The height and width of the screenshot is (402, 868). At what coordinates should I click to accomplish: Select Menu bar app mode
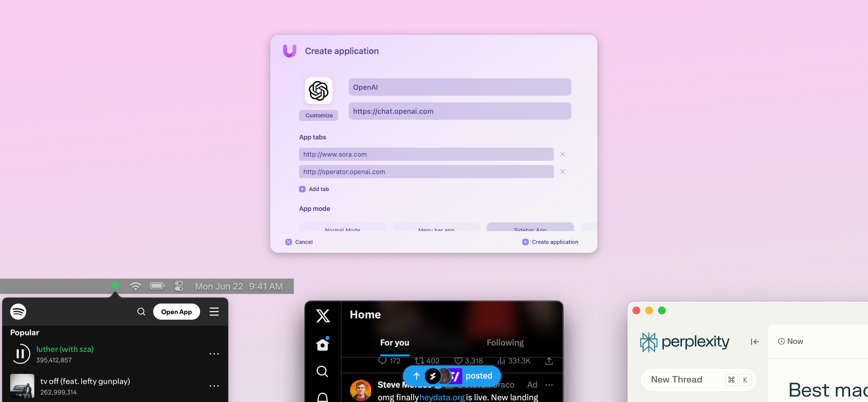[436, 227]
